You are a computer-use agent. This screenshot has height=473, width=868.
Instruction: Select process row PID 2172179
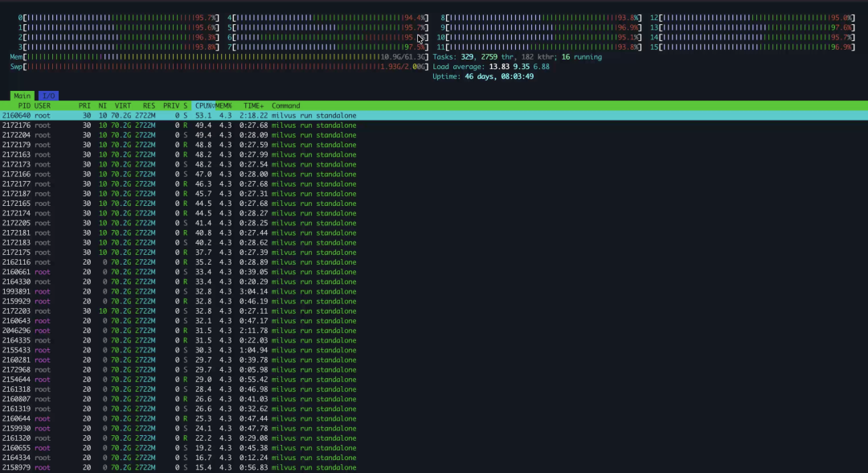pyautogui.click(x=434, y=145)
